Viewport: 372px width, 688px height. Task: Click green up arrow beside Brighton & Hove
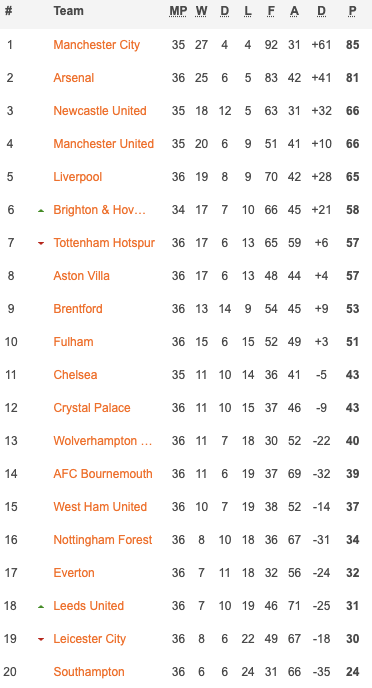coord(41,211)
